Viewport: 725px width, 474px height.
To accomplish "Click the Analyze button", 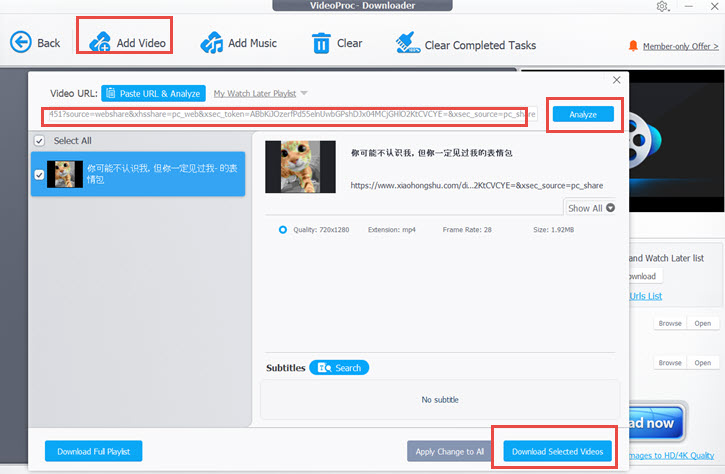I will (583, 114).
